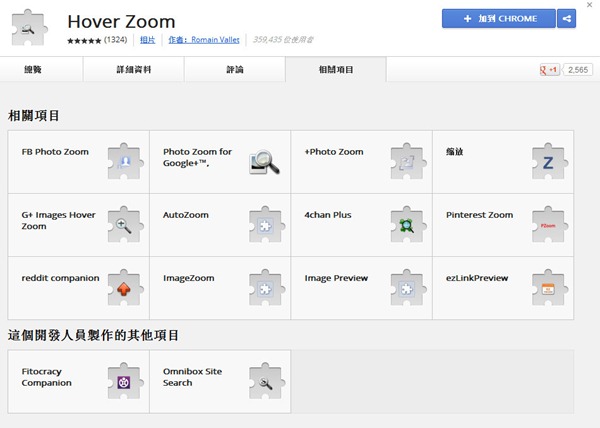Click the five-star rating display
This screenshot has width=600, height=428.
click(83, 41)
